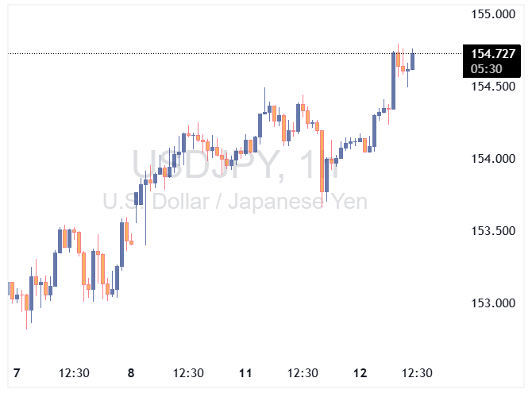Image resolution: width=532 pixels, height=401 pixels.
Task: Click the dotted current price line
Action: point(238,53)
